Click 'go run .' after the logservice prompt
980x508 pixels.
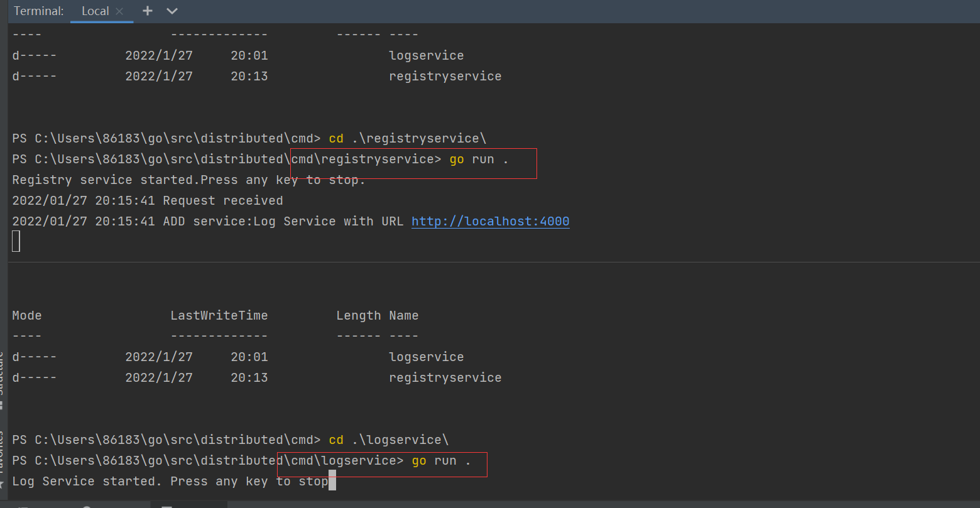[441, 460]
